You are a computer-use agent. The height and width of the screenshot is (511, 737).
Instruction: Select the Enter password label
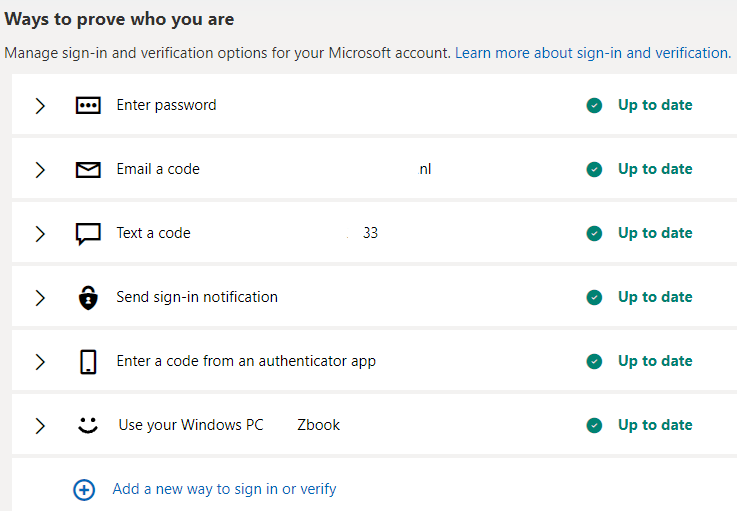166,105
